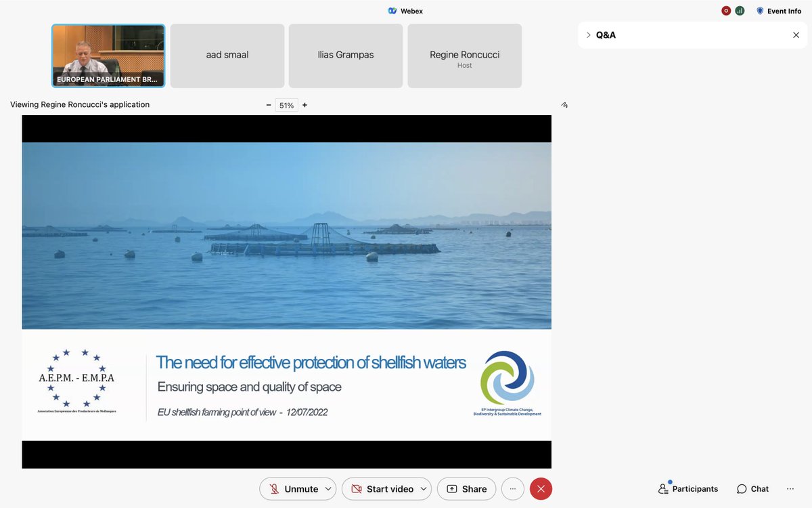Select the Q&A panel header title
This screenshot has width=812, height=508.
pyautogui.click(x=606, y=35)
